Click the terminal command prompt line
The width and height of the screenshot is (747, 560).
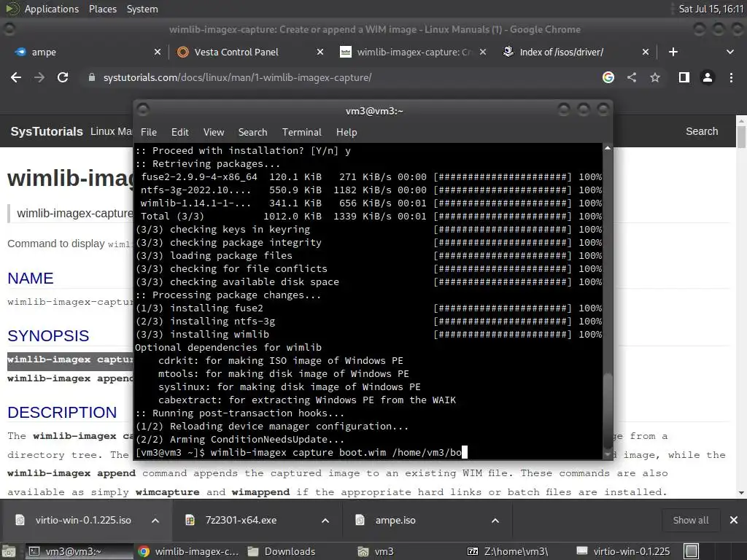[x=301, y=452]
